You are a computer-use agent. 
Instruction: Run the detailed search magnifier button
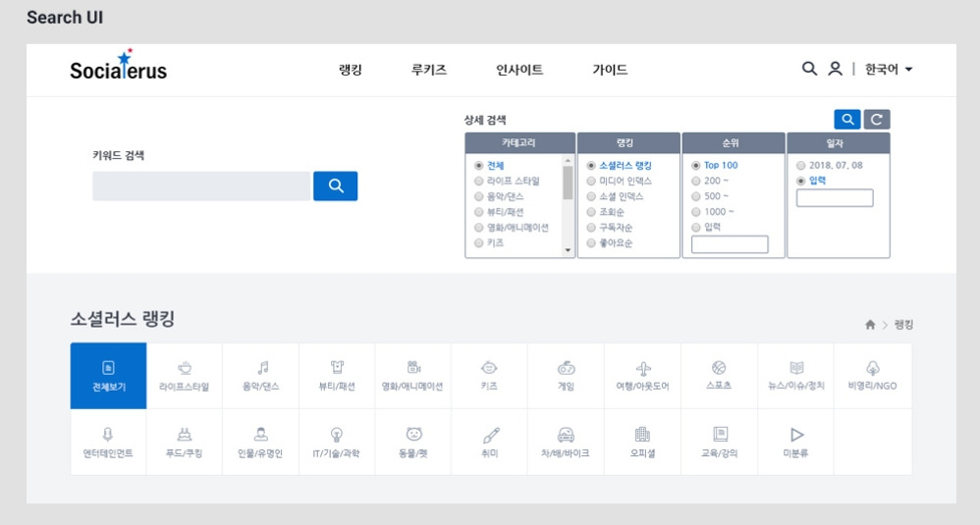(847, 120)
